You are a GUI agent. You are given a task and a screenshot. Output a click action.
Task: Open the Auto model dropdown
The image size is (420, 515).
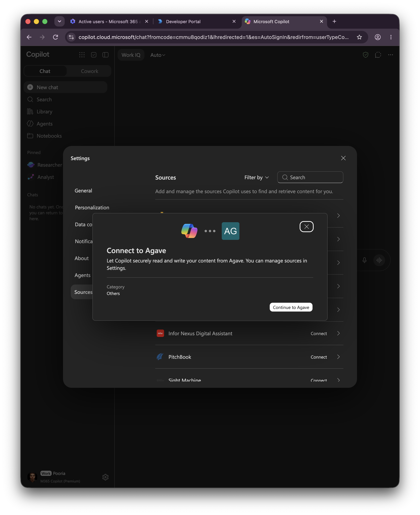point(157,55)
